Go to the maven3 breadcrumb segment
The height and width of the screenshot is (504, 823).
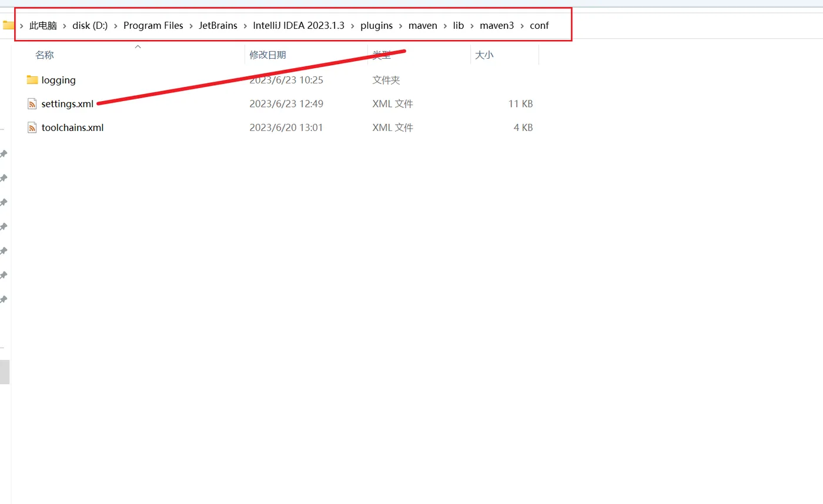coord(497,26)
